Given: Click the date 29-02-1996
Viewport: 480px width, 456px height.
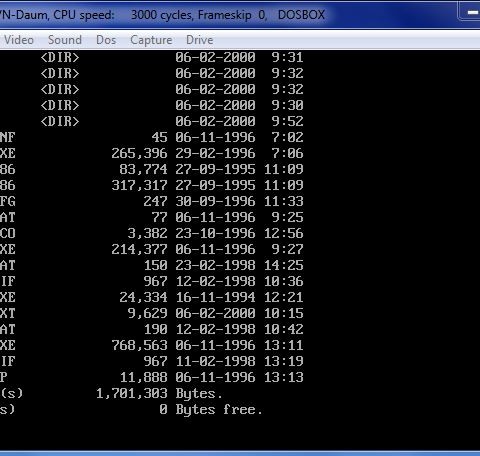Looking at the screenshot, I should point(215,153).
